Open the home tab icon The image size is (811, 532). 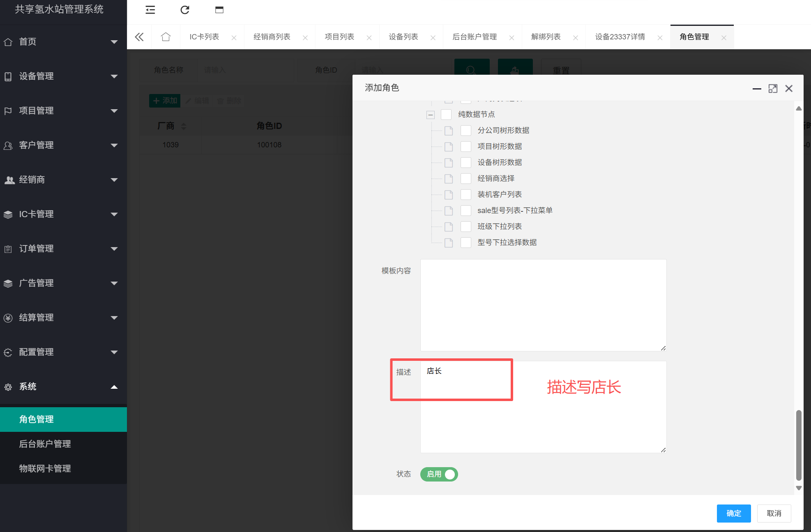166,37
